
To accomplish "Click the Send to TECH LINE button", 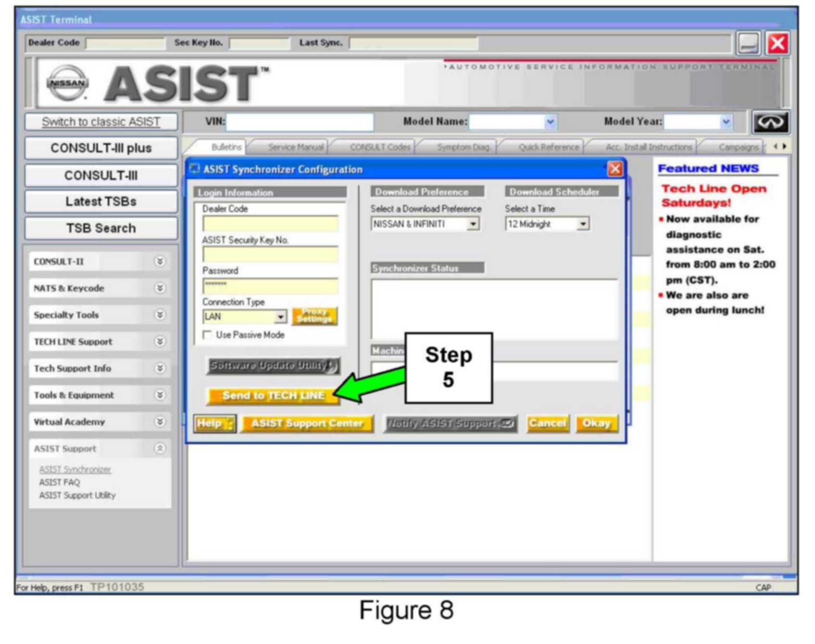I will click(x=273, y=396).
